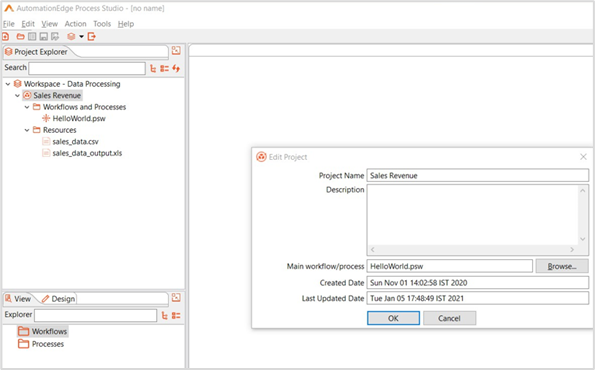Collapse the Workspace - Data Processing node
Screen dimensions: 595x370
pos(8,84)
